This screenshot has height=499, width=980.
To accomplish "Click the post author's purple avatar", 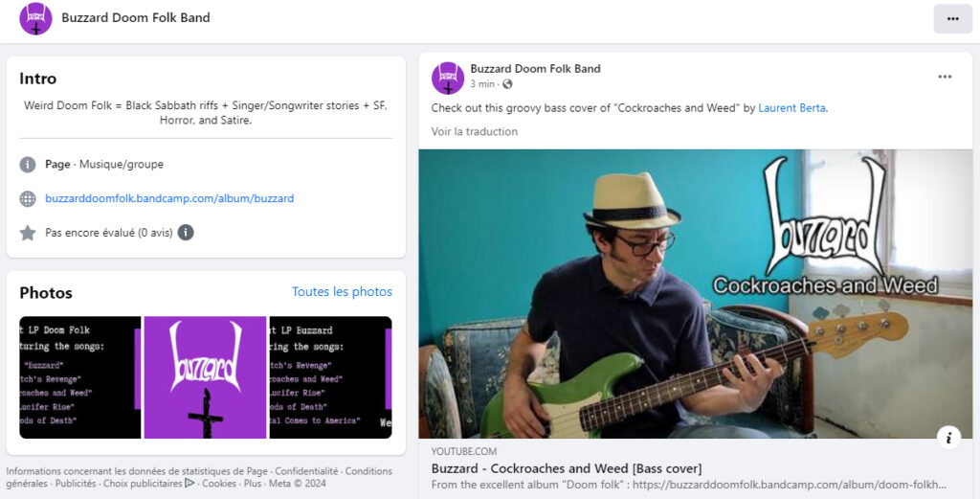I will coord(448,79).
